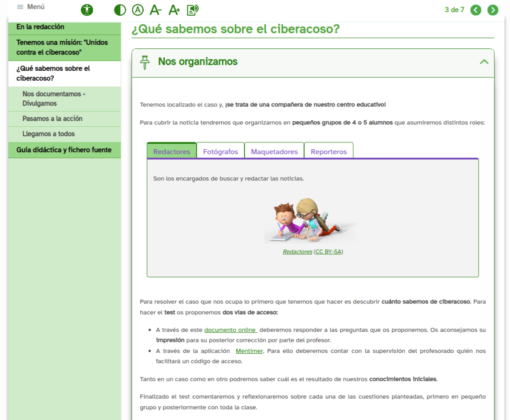Open the 'documento online' link
Viewport: 510px width, 420px height.
(231, 330)
